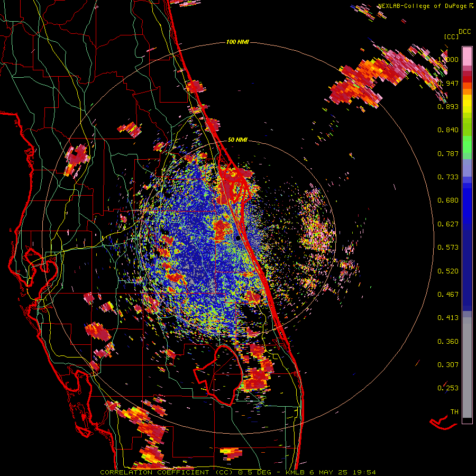
Task: Select the 0.947 scale value
Action: pos(448,83)
